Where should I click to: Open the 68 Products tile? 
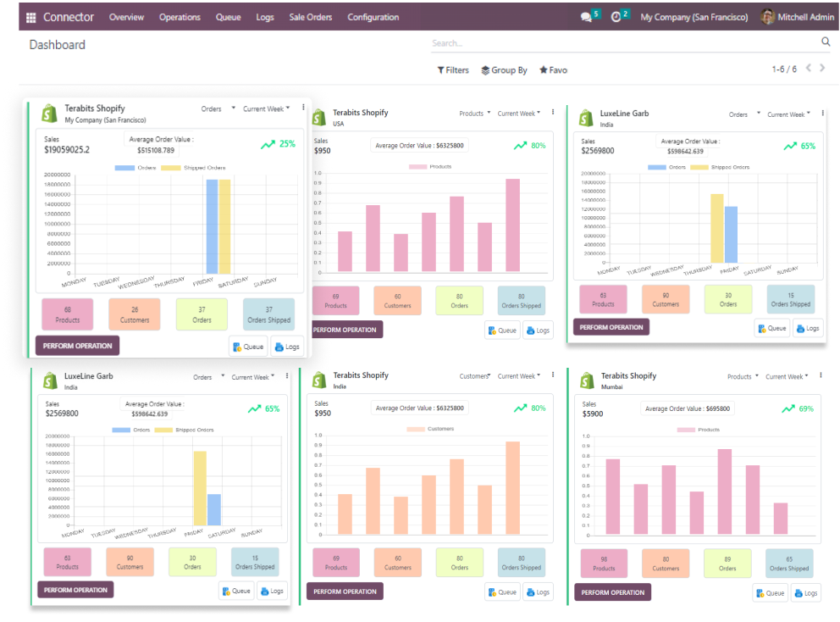click(68, 314)
